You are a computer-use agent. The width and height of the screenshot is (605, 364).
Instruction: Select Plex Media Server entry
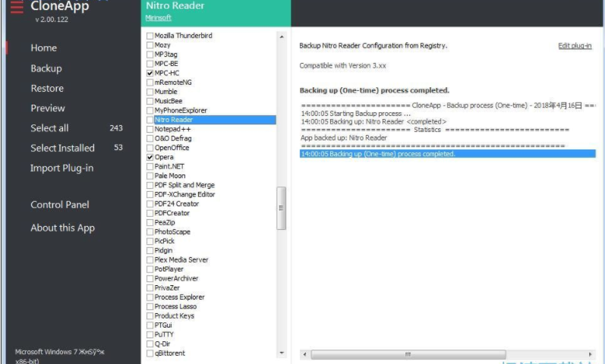coord(181,260)
